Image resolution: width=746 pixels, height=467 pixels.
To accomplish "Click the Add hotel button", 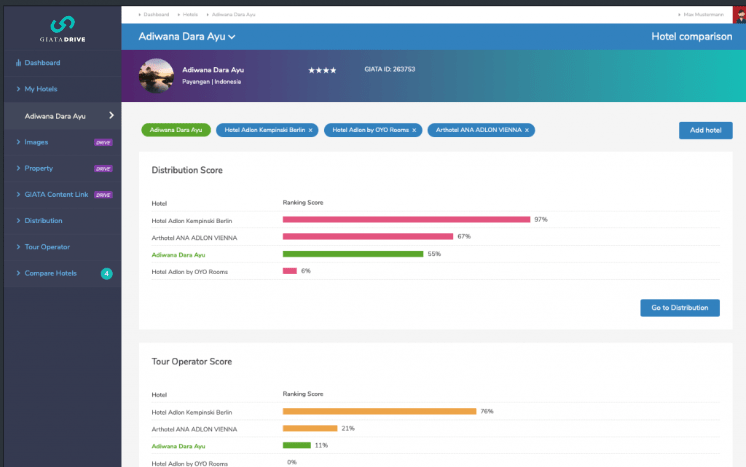I will coord(699,130).
